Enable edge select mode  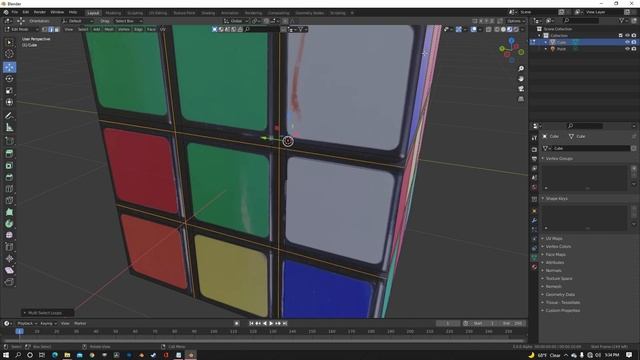point(51,29)
